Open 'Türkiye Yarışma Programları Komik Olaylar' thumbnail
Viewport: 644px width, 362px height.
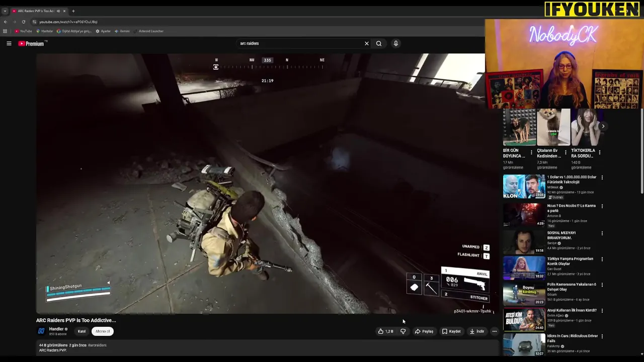(524, 267)
